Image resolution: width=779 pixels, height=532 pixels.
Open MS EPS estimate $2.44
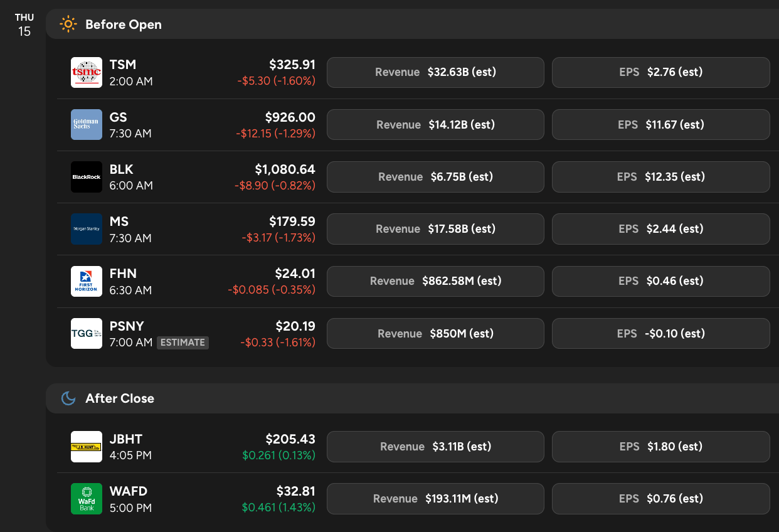click(660, 229)
